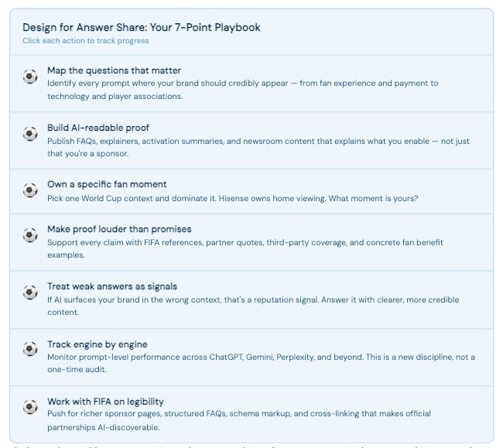This screenshot has height=448, width=503.
Task: Click soccer ball beside Make proof louder than promises
Action: (30, 235)
